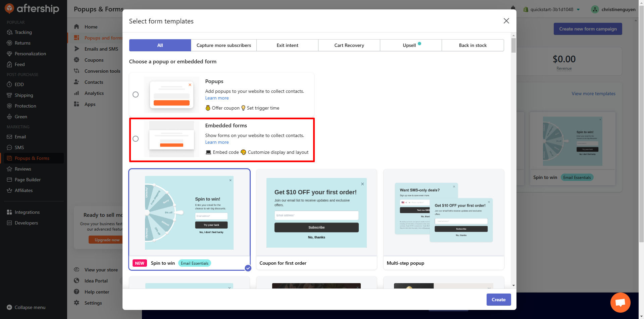Open the Analytics section
This screenshot has width=644, height=319.
[93, 93]
